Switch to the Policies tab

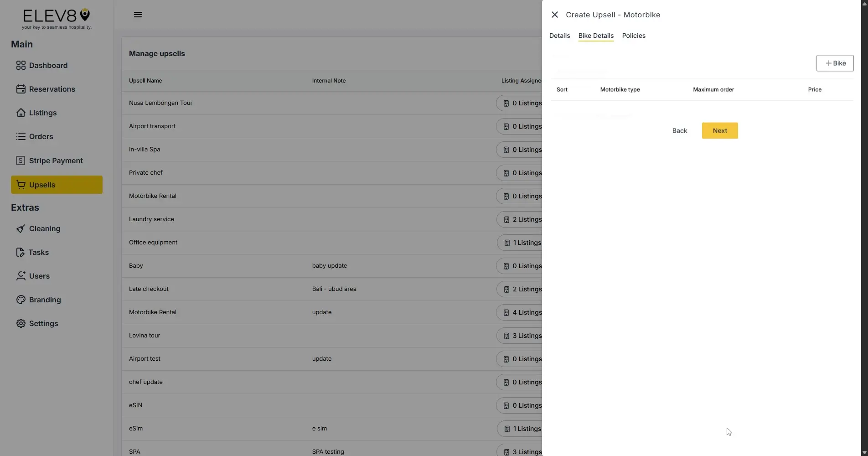click(x=633, y=36)
